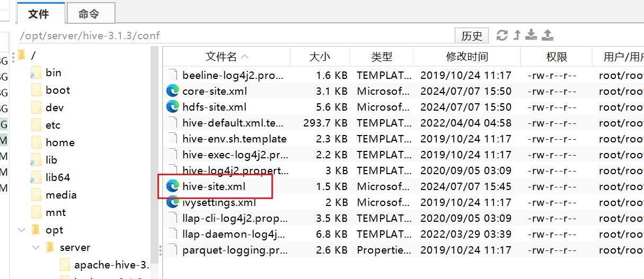
Task: Select the hive-env.sh.template file name
Action: point(234,139)
